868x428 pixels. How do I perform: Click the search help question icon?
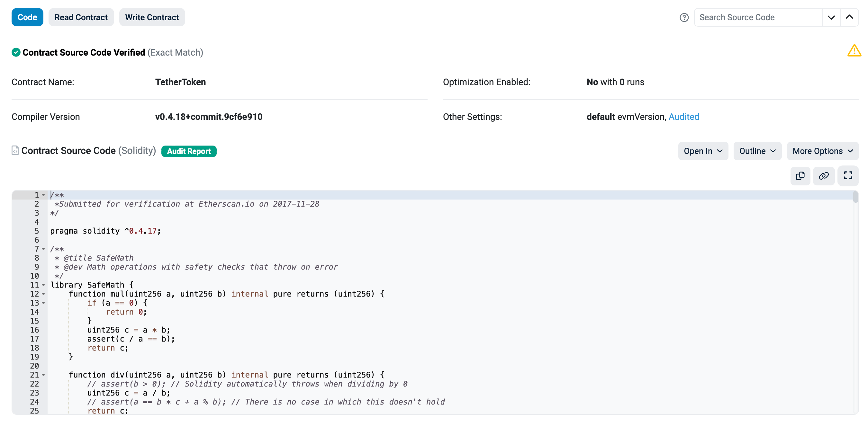(x=684, y=17)
